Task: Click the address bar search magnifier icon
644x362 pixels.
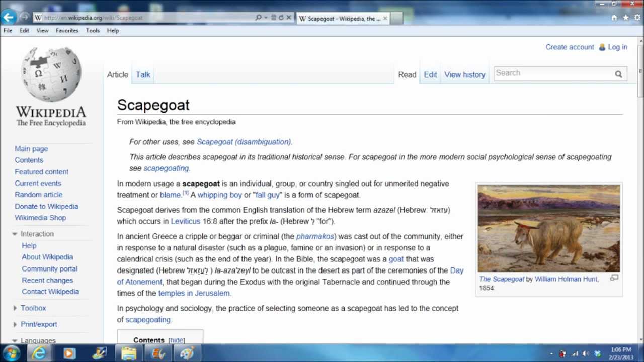Action: pyautogui.click(x=259, y=18)
